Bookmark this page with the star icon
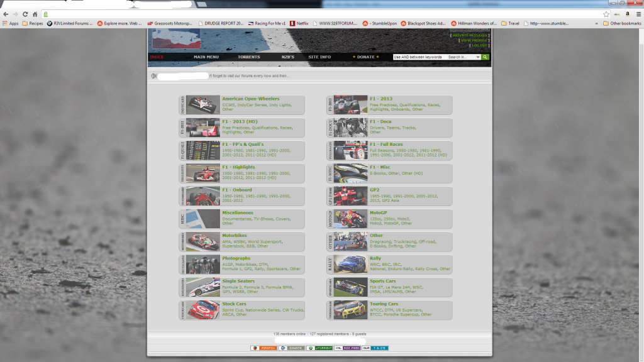The height and width of the screenshot is (362, 644). (606, 14)
